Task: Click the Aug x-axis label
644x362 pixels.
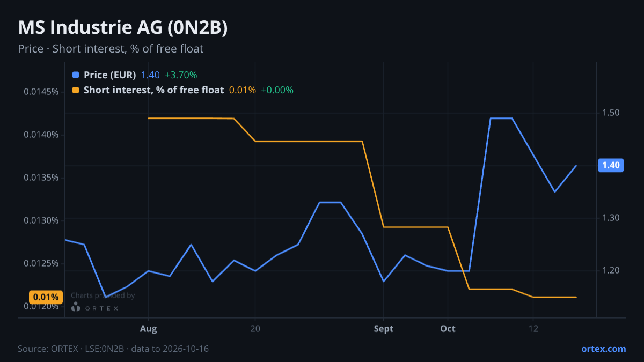Action: point(148,328)
